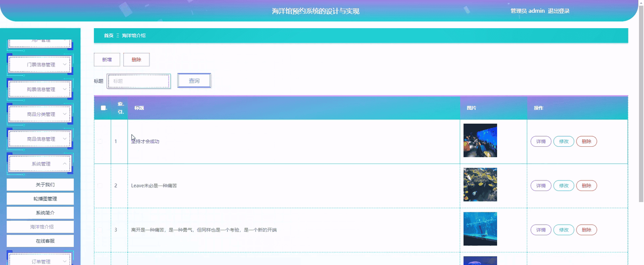Image resolution: width=644 pixels, height=265 pixels.
Task: Expand the 购票信息管理 menu
Action: tap(41, 90)
